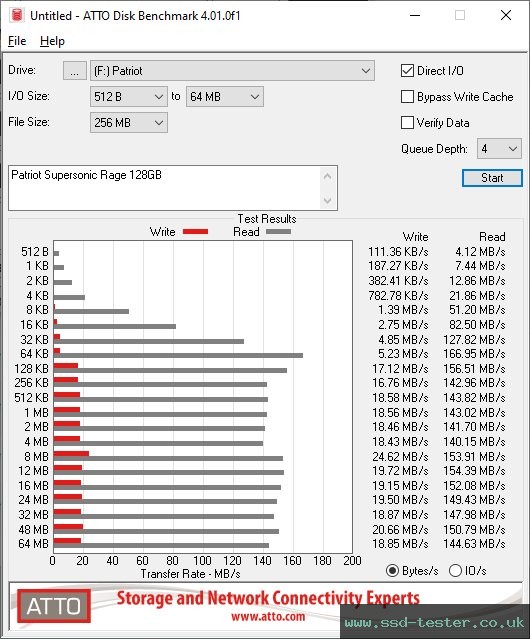Click the 782.78 KB/s write value

pos(398,295)
